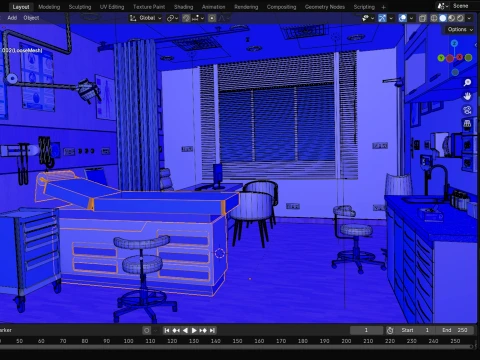Click the current frame field
Viewport: 480px width, 360px height.
click(x=366, y=330)
